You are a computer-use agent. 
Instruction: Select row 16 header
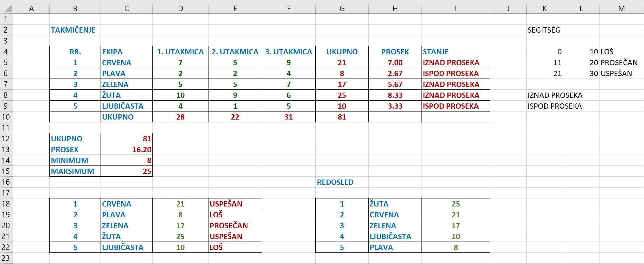[x=7, y=182]
